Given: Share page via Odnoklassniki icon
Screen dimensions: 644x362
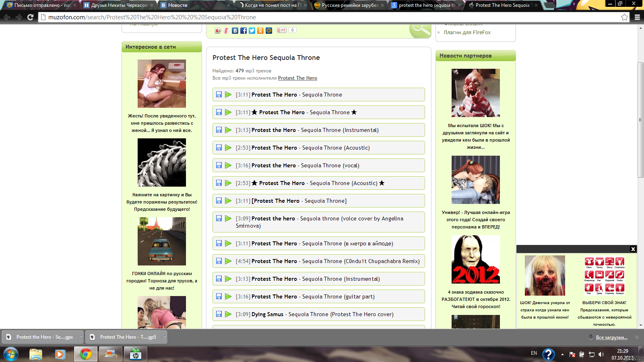Looking at the screenshot, I should click(x=260, y=31).
